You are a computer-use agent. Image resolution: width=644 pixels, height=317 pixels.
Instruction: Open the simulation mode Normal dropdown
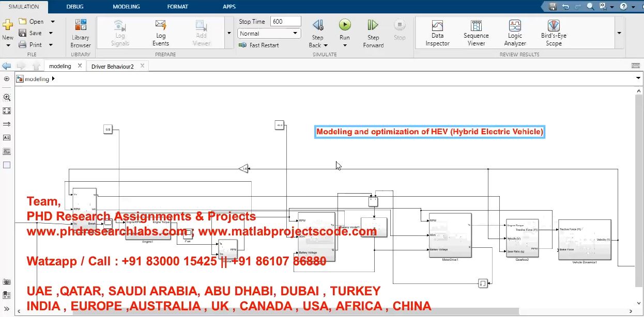(269, 34)
